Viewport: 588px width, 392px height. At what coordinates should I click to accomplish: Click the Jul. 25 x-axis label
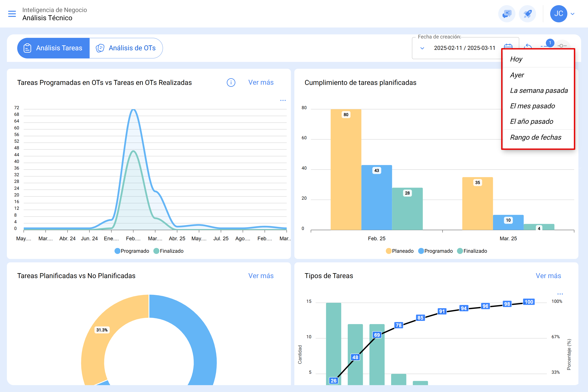click(x=221, y=239)
